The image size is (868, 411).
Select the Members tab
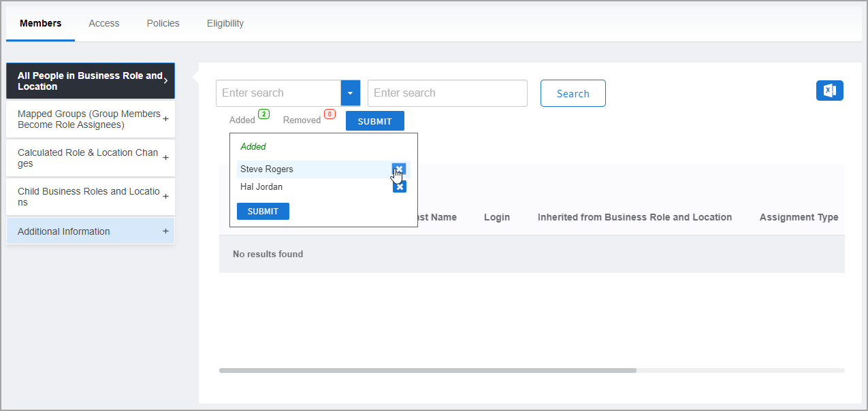41,23
